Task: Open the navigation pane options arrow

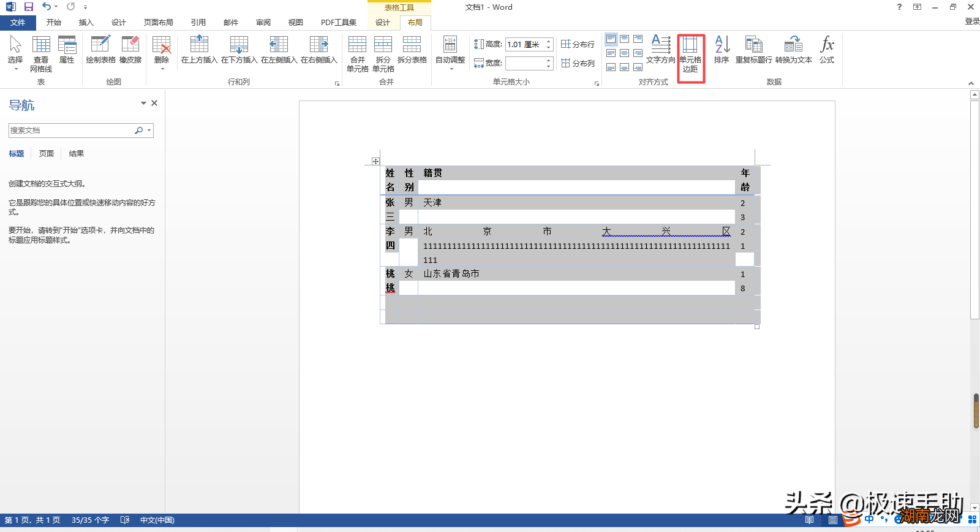Action: pyautogui.click(x=143, y=103)
